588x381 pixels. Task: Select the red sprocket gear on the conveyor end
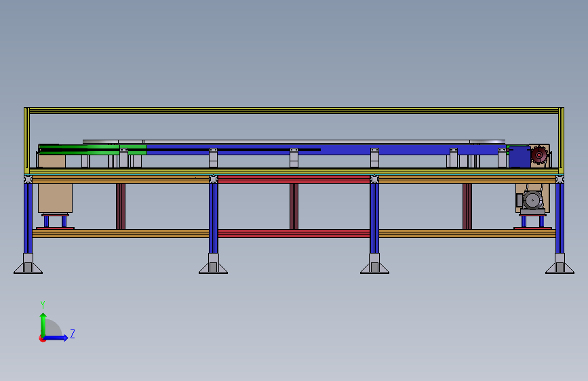pos(539,155)
